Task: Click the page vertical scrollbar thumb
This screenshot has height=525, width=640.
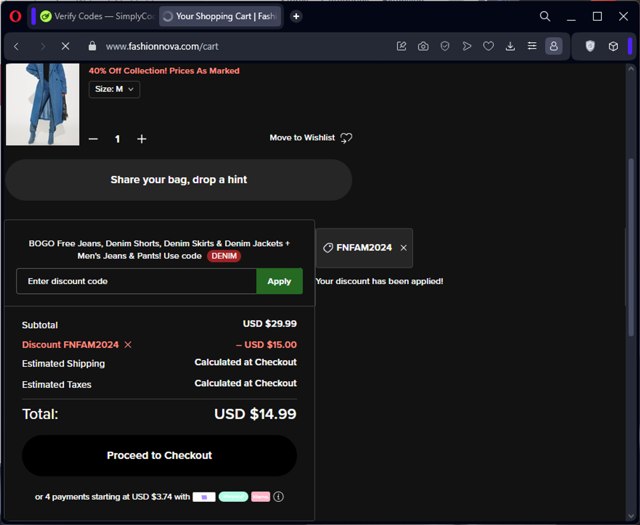Action: (631, 247)
